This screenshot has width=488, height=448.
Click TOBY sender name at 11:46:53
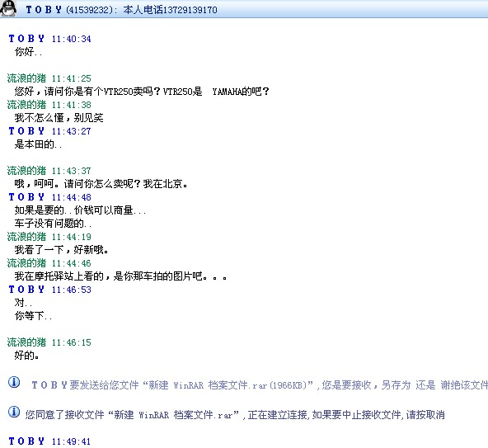(26, 290)
